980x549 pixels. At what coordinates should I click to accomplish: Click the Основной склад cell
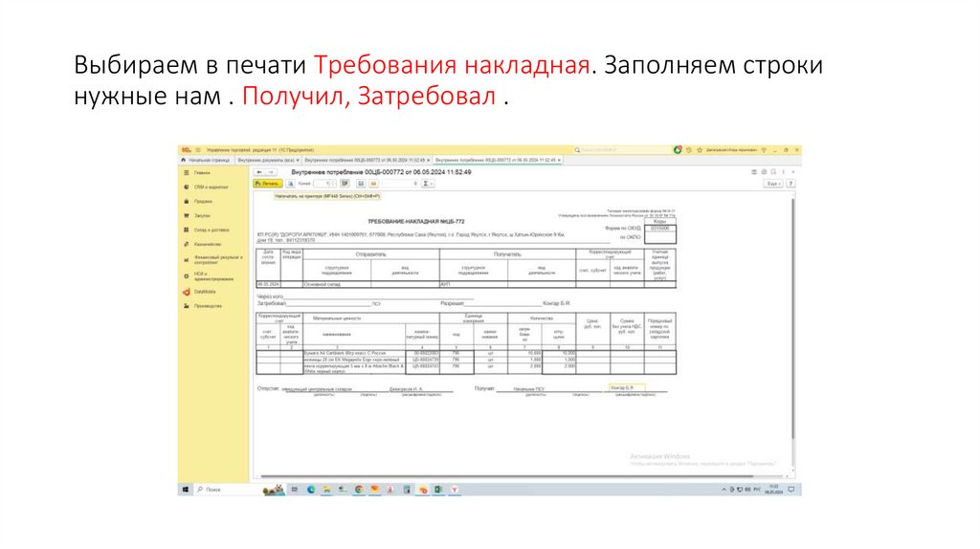pyautogui.click(x=336, y=284)
